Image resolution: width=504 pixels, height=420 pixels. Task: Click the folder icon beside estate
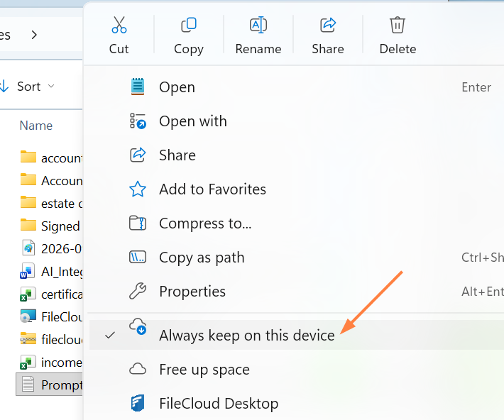(x=28, y=202)
